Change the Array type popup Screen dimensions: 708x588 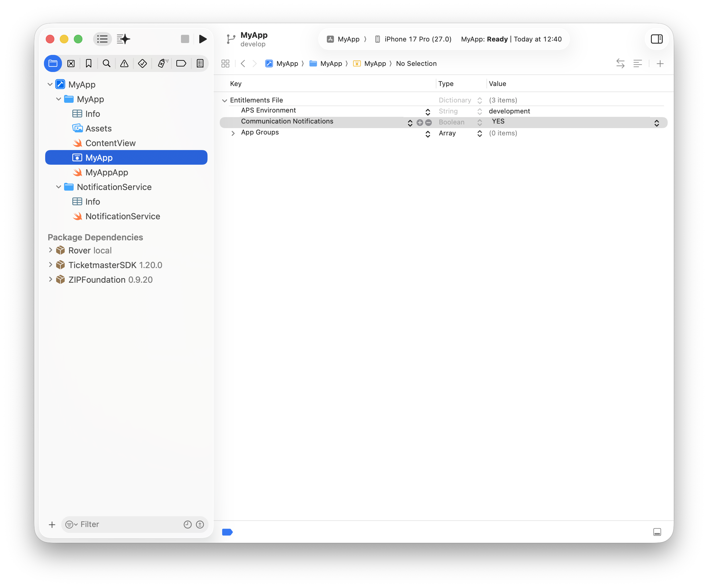pyautogui.click(x=479, y=134)
